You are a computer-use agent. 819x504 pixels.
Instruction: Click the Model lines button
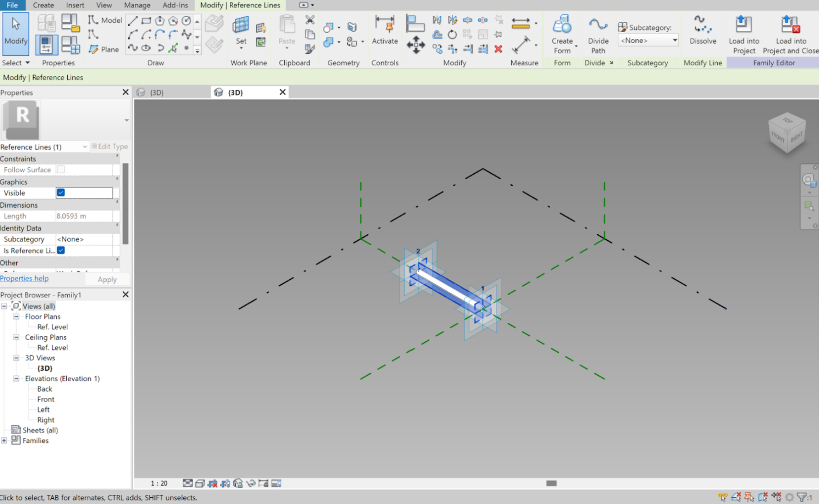(105, 20)
